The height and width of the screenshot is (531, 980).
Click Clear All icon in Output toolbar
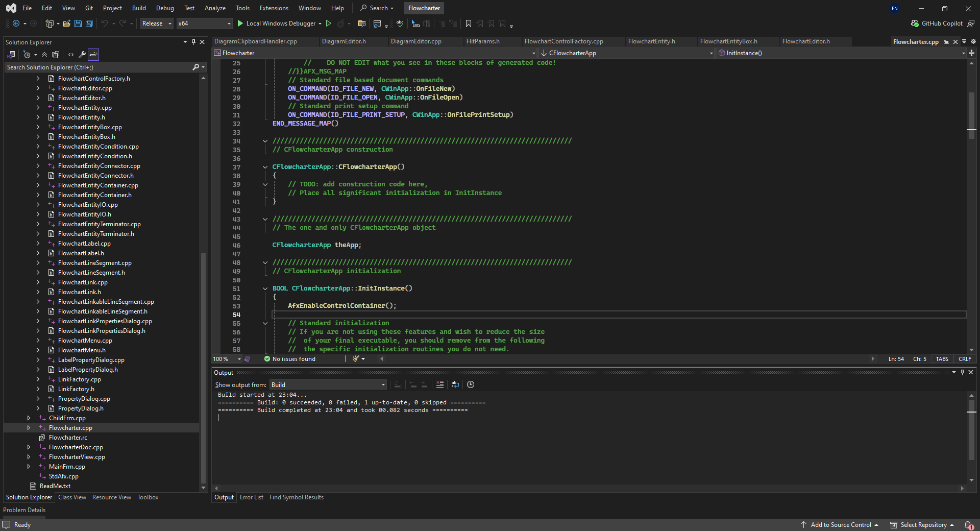click(440, 384)
